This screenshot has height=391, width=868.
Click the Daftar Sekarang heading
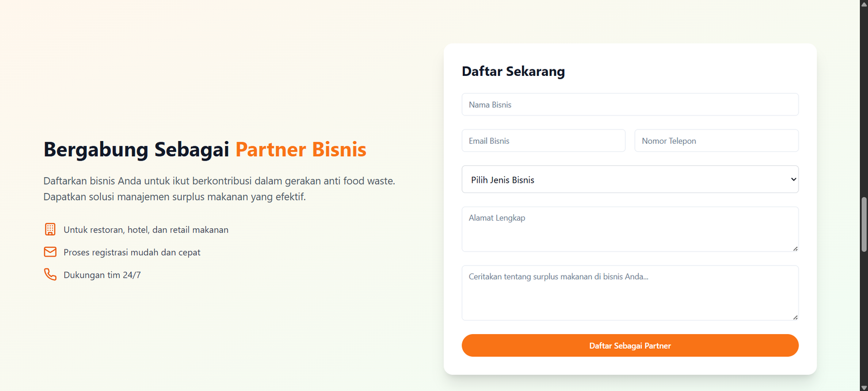513,71
